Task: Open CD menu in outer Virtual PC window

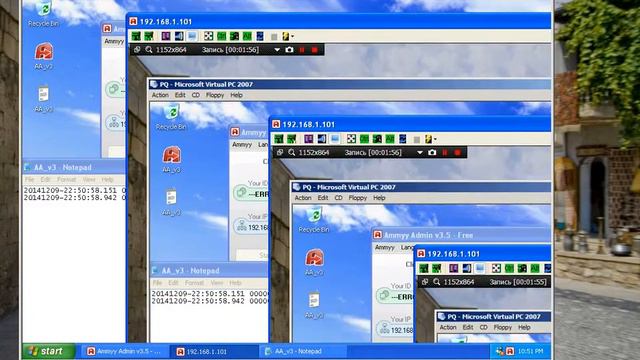Action: [x=196, y=95]
